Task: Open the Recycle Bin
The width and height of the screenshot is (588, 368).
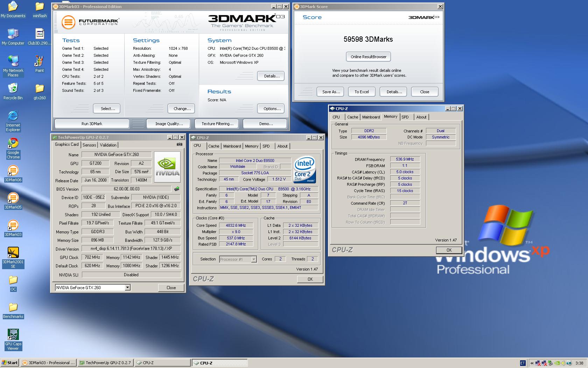Action: tap(13, 91)
